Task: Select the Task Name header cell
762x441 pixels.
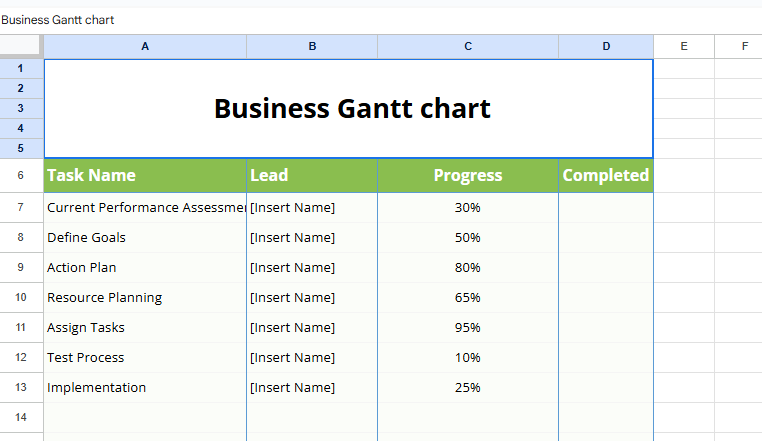Action: point(145,175)
